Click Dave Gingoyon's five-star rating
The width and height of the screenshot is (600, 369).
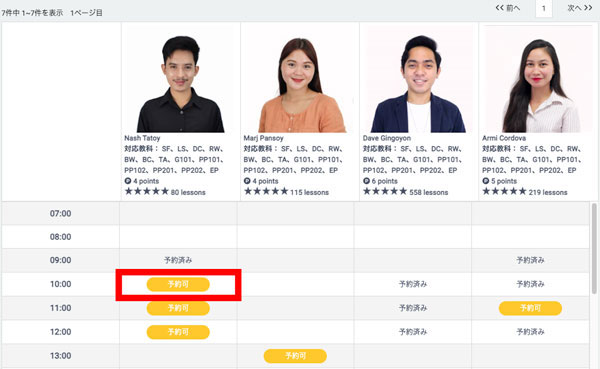coord(385,191)
